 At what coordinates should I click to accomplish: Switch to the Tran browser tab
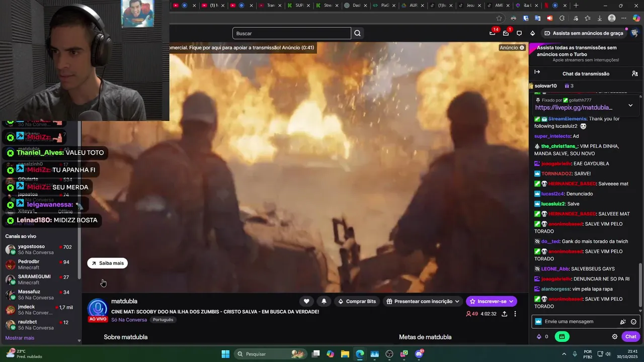pos(269,6)
